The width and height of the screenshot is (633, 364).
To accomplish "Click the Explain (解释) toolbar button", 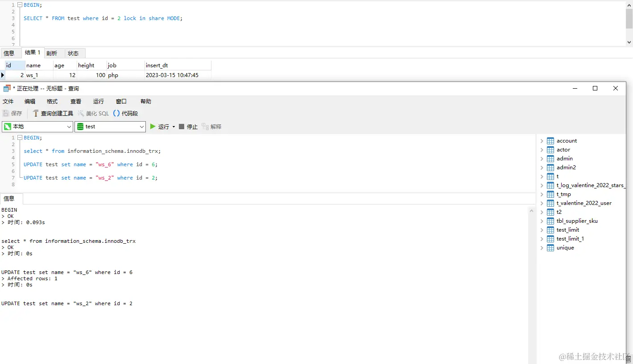I will point(211,127).
